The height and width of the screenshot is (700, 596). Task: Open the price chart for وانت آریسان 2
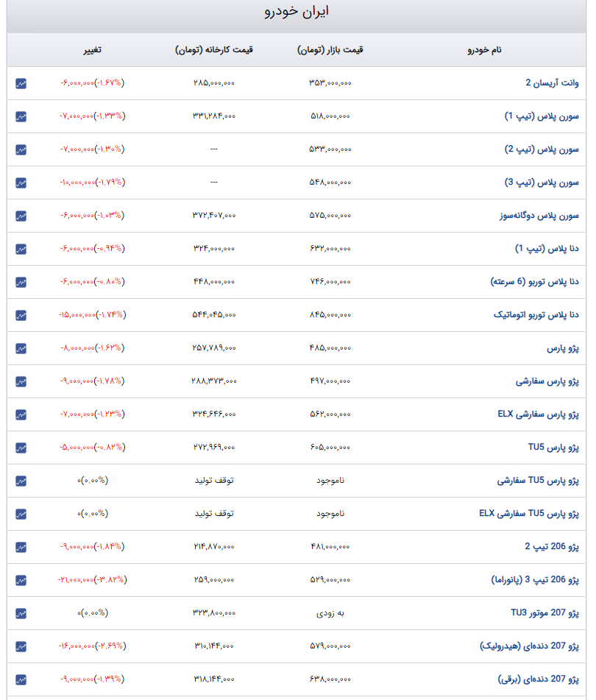(x=21, y=82)
